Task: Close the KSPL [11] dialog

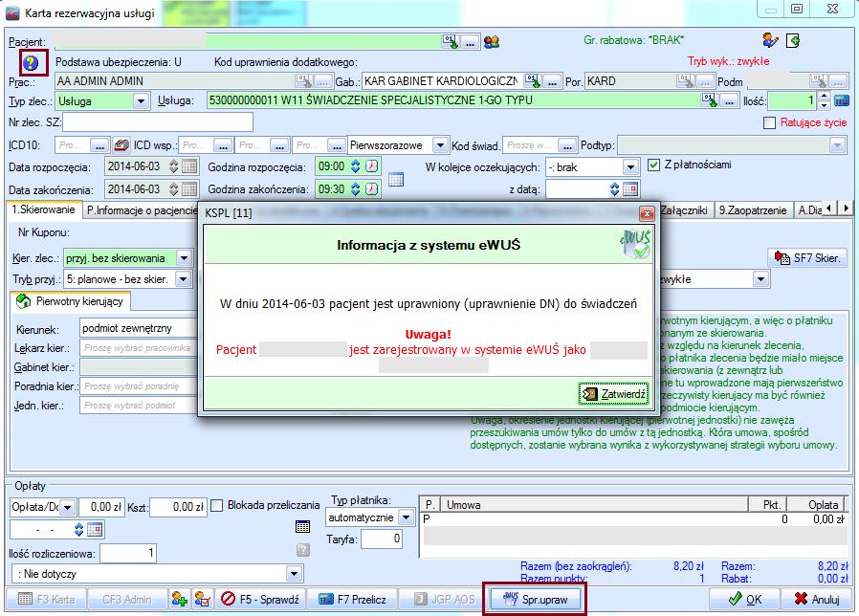Action: [647, 213]
